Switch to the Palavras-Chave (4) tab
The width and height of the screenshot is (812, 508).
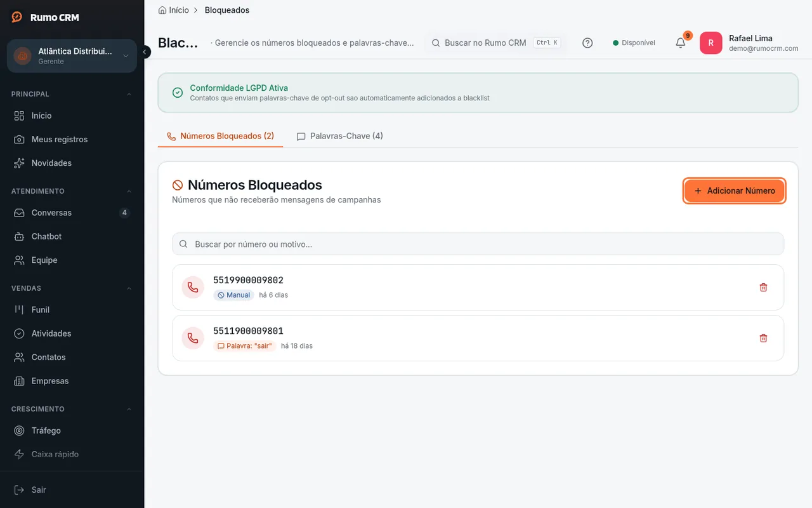coord(339,136)
